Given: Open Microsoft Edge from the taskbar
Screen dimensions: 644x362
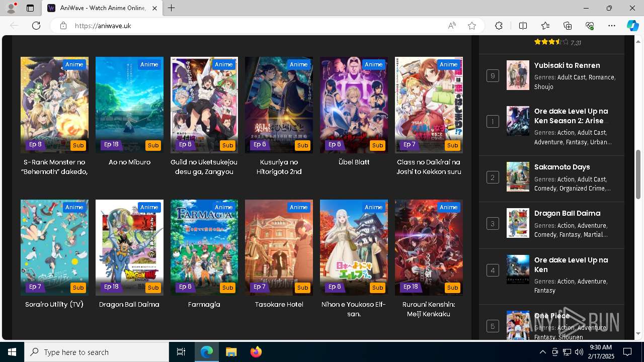Looking at the screenshot, I should [x=207, y=352].
